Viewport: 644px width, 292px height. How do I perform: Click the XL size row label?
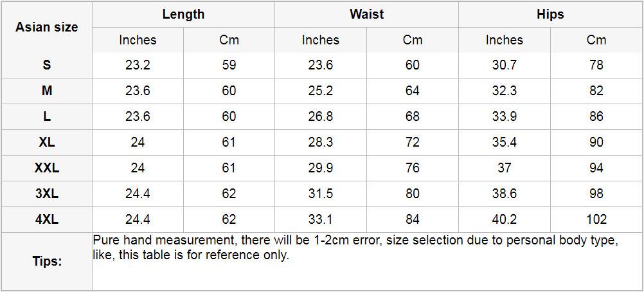tap(47, 142)
